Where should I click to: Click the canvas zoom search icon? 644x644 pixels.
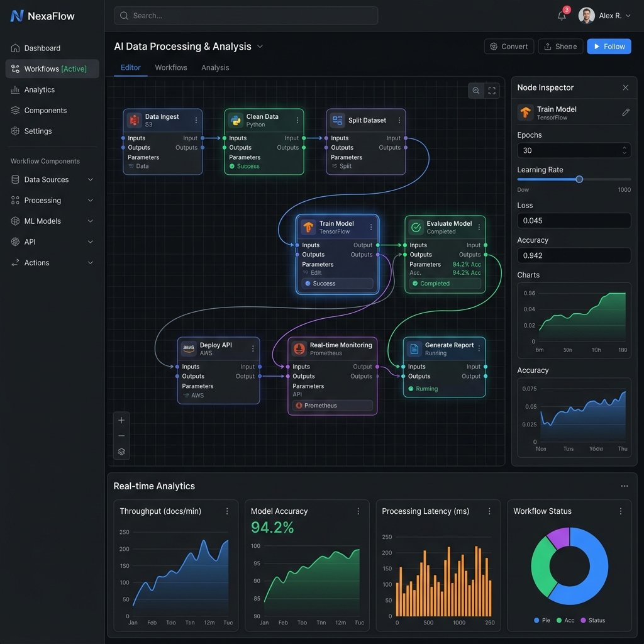point(475,91)
